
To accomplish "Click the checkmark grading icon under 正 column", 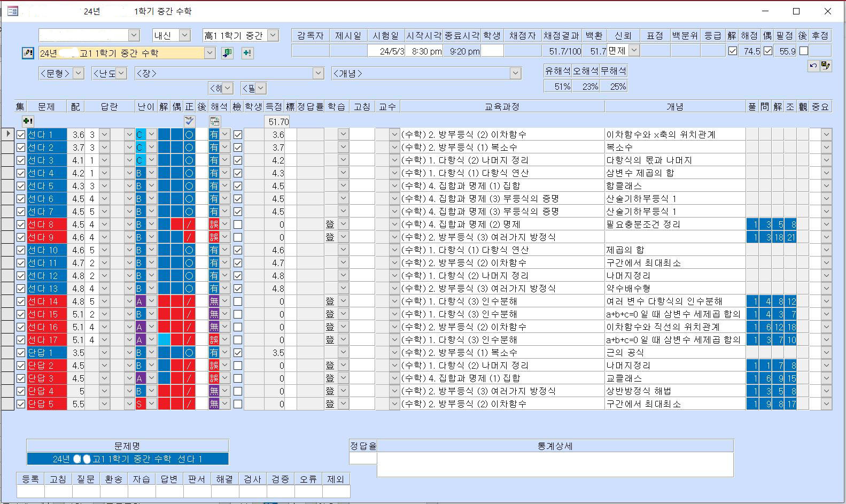I will click(x=189, y=121).
